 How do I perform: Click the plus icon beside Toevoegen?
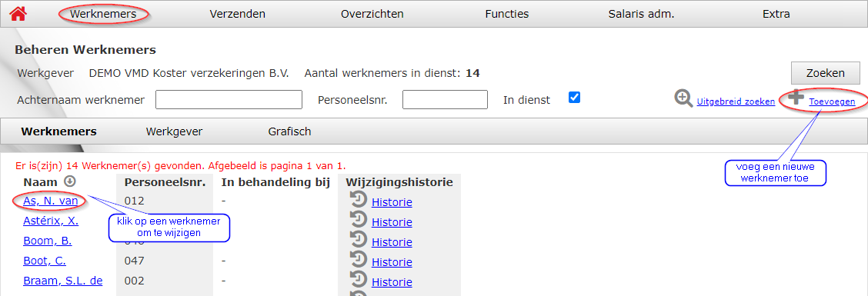click(796, 98)
